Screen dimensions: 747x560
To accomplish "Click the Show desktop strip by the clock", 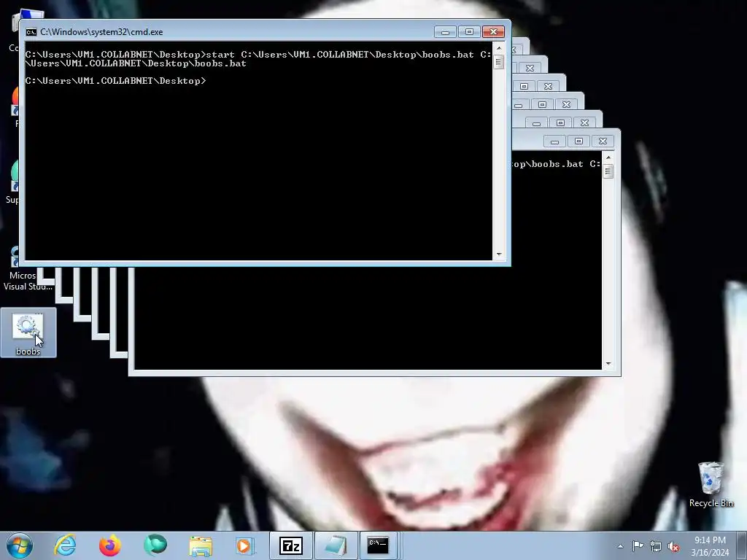I will point(742,545).
